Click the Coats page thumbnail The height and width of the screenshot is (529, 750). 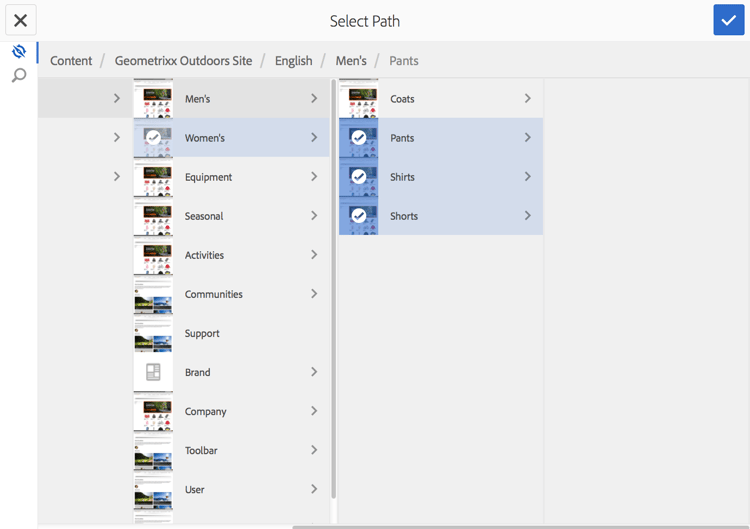coord(358,99)
